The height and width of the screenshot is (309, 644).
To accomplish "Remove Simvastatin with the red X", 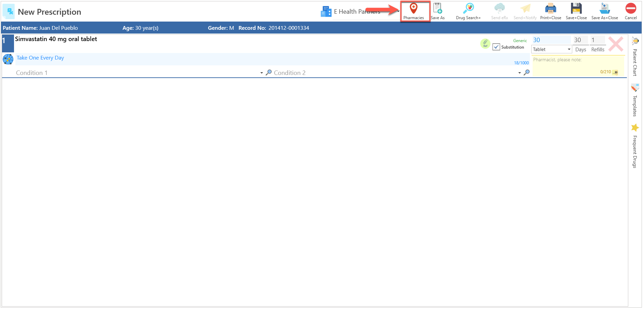I will tap(616, 44).
